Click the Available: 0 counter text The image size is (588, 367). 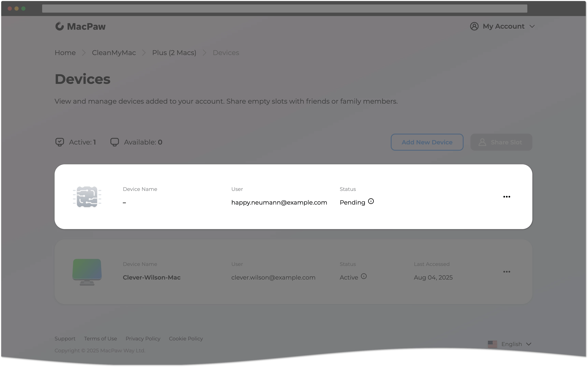(143, 142)
